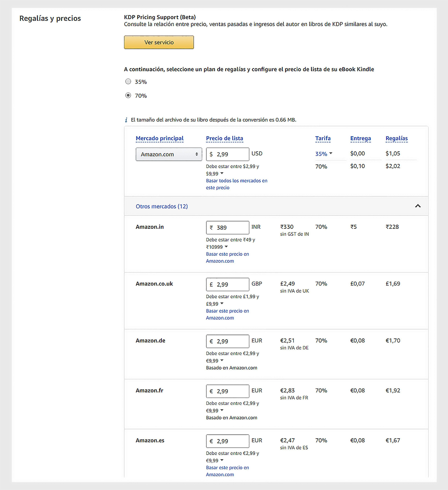The width and height of the screenshot is (448, 490).
Task: Click the Regalías column header
Action: tap(397, 138)
